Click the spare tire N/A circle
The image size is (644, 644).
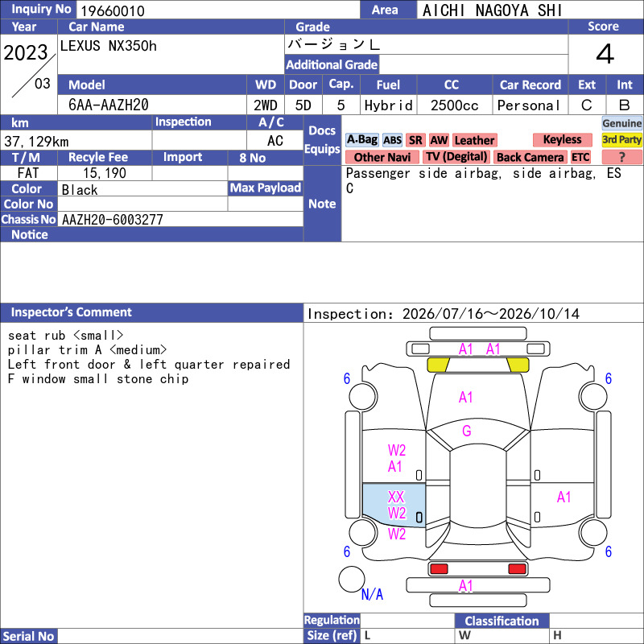(352, 579)
